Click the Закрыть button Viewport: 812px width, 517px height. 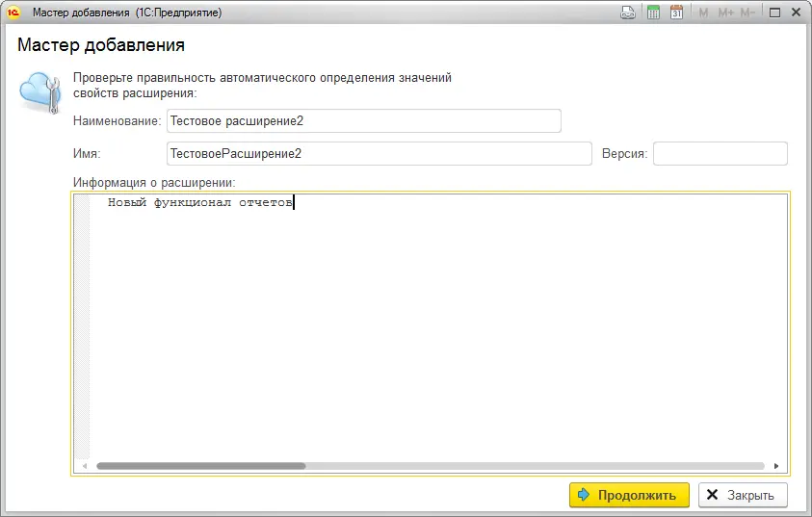[743, 495]
